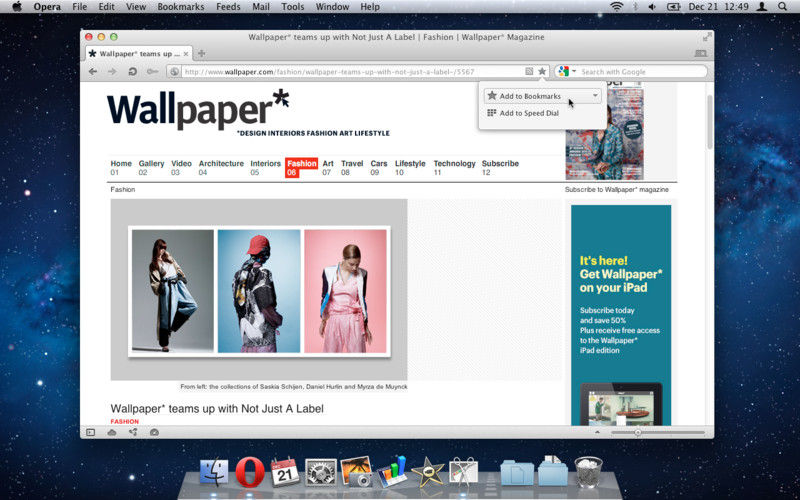
Task: Click the Opera Turbo speedometer icon
Action: click(x=154, y=432)
